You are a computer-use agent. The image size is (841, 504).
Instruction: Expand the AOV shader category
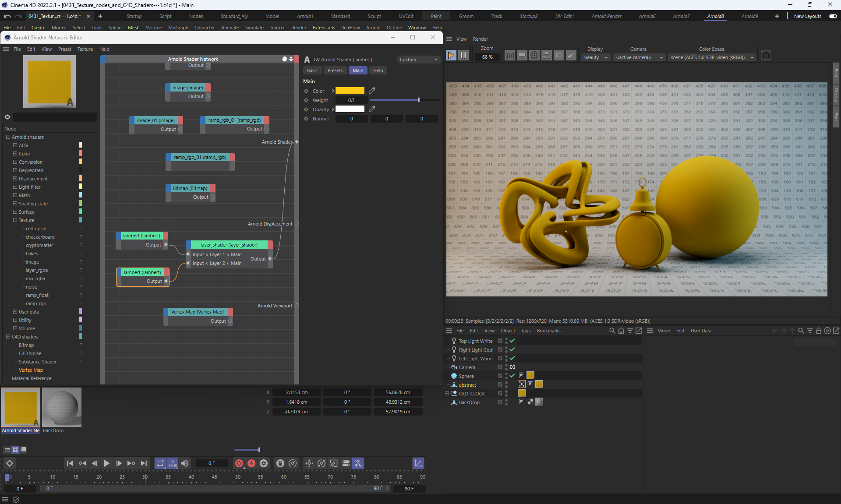pos(15,145)
